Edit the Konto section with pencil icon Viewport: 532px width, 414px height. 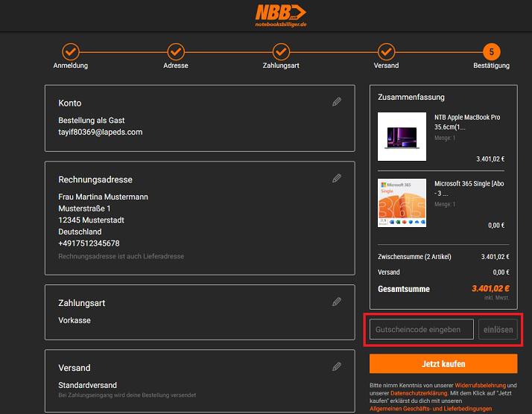pyautogui.click(x=337, y=102)
